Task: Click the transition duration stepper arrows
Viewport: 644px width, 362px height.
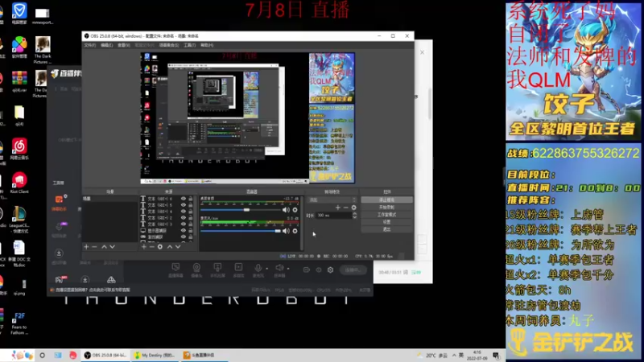Action: click(354, 215)
